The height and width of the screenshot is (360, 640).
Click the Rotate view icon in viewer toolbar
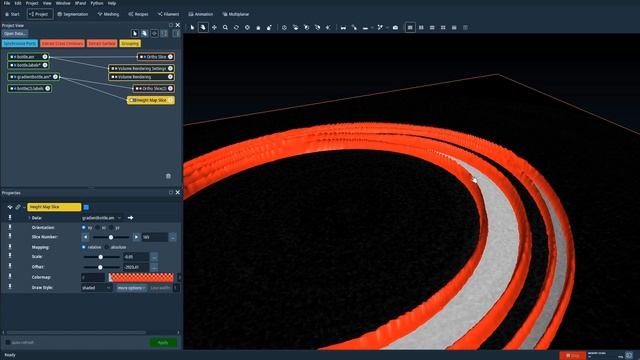tap(236, 27)
